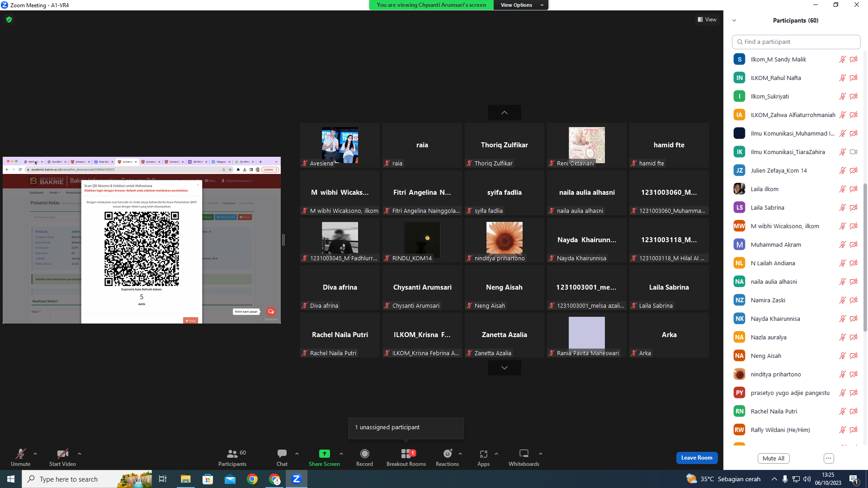The image size is (868, 488).
Task: Click the shared screen QR code
Action: pyautogui.click(x=142, y=249)
